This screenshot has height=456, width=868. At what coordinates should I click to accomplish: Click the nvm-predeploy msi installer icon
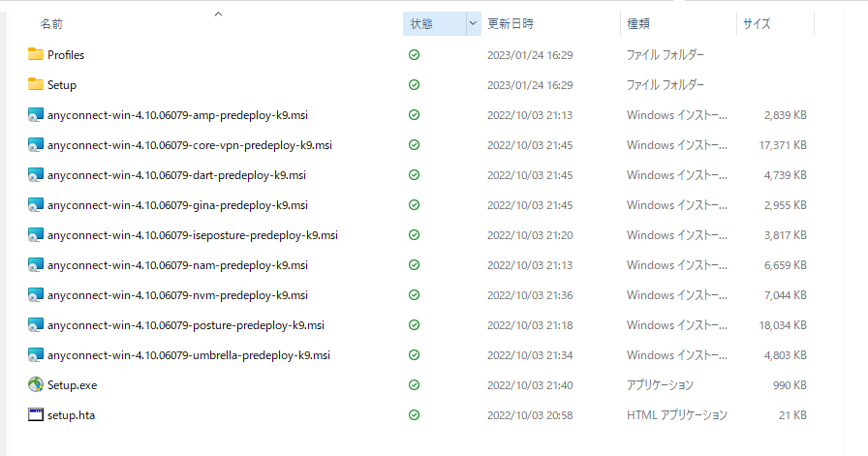tap(36, 294)
